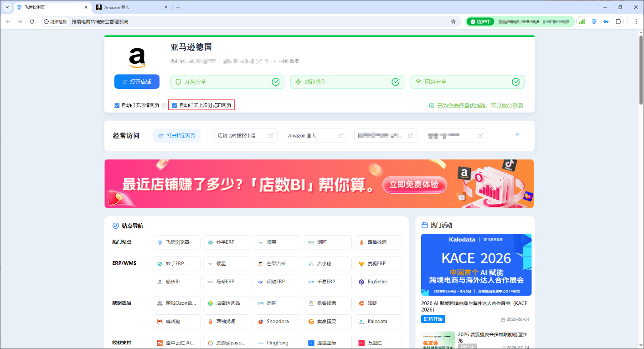This screenshot has width=644, height=349.
Task: Click the 网络安全 status pill
Action: pyautogui.click(x=468, y=82)
